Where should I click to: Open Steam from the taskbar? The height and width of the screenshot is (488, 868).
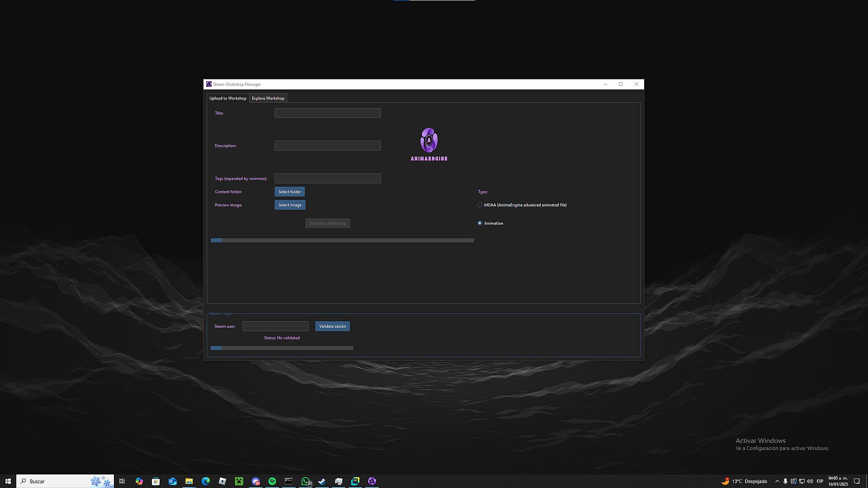(x=322, y=481)
